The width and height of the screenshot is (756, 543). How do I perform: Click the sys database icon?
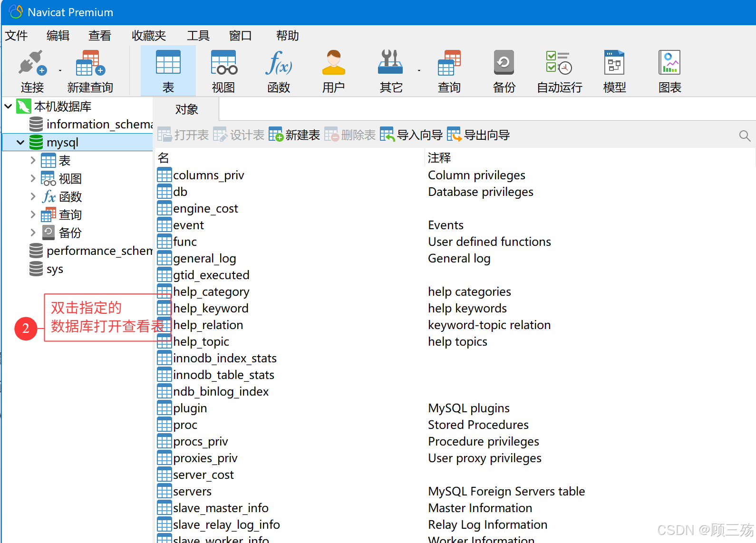point(36,269)
